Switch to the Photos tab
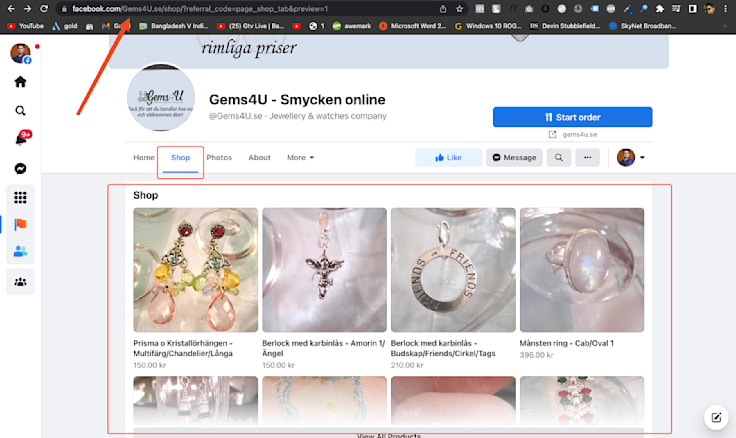The width and height of the screenshot is (736, 438). click(219, 157)
